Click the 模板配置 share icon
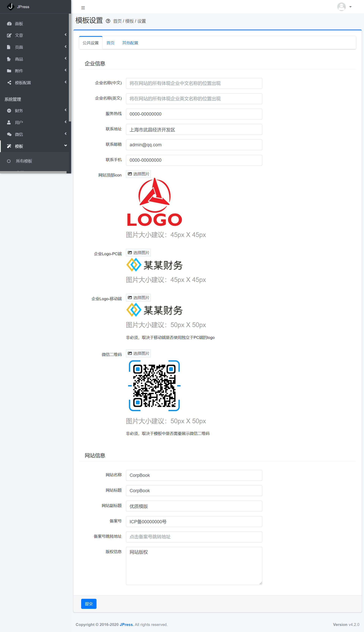This screenshot has width=364, height=632. pos(9,83)
